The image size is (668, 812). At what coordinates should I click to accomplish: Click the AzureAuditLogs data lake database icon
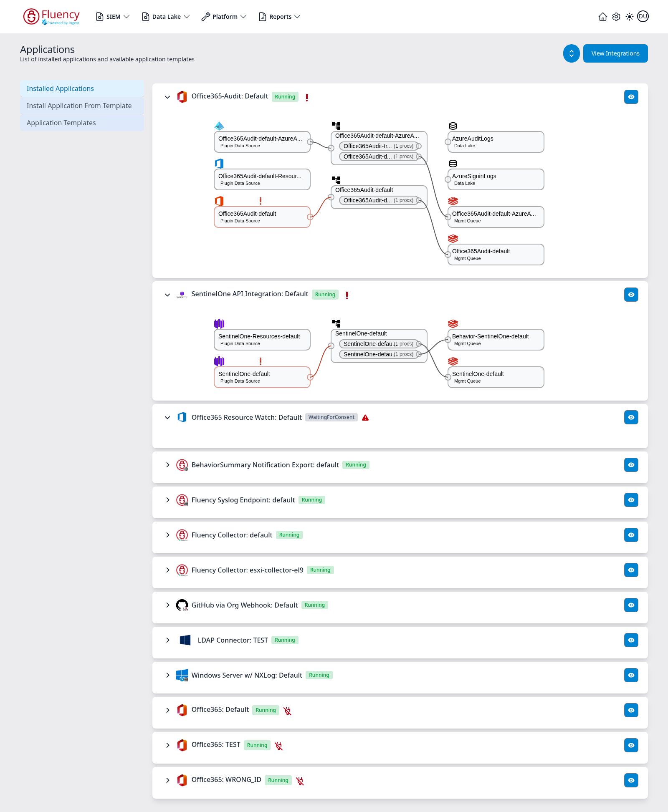coord(453,126)
